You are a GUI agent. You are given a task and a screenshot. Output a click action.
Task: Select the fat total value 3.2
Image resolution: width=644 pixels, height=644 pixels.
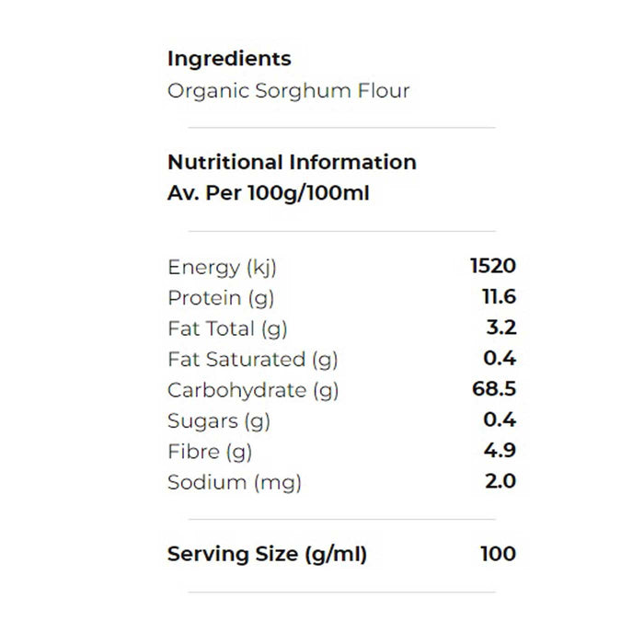[501, 328]
